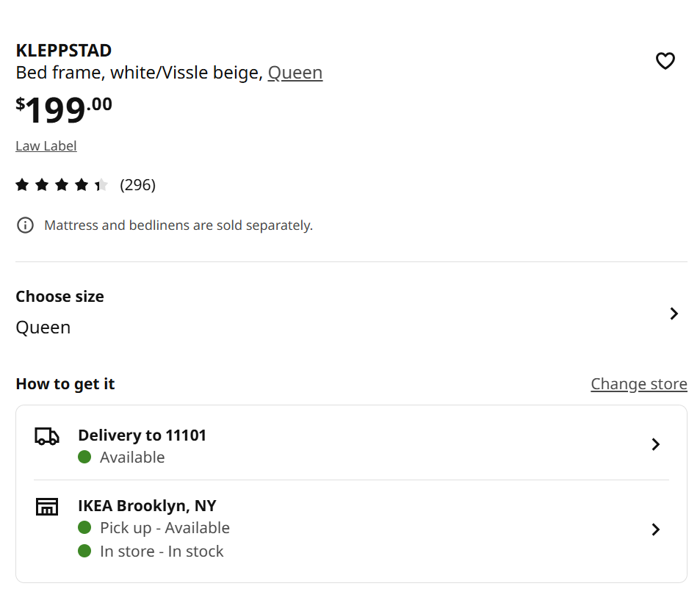Click the store building icon
The width and height of the screenshot is (700, 600).
pyautogui.click(x=47, y=506)
